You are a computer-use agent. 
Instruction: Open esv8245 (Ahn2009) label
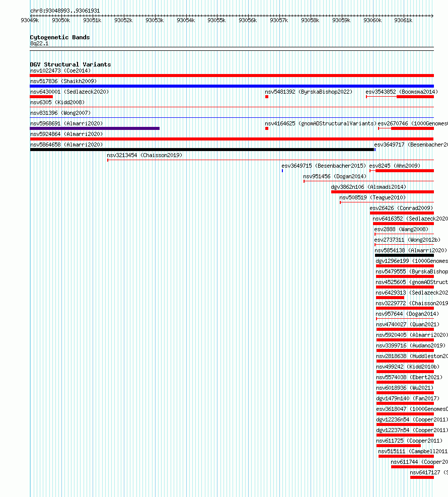pyautogui.click(x=395, y=166)
